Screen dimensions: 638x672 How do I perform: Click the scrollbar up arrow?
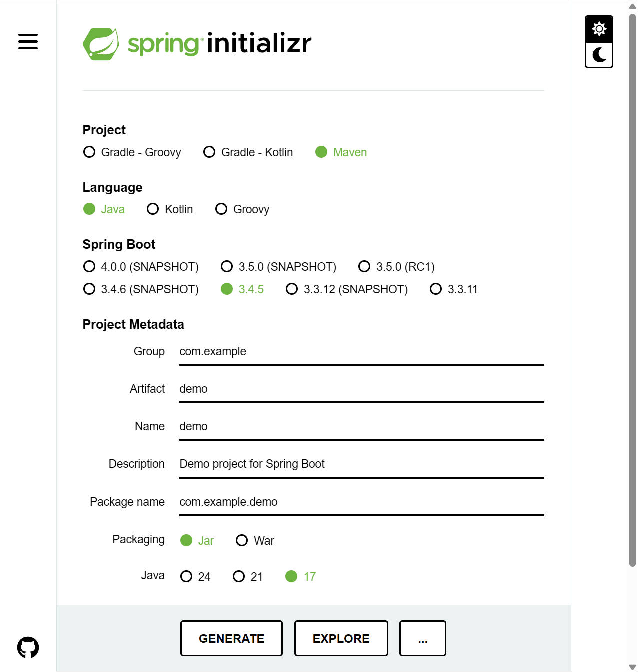point(632,6)
